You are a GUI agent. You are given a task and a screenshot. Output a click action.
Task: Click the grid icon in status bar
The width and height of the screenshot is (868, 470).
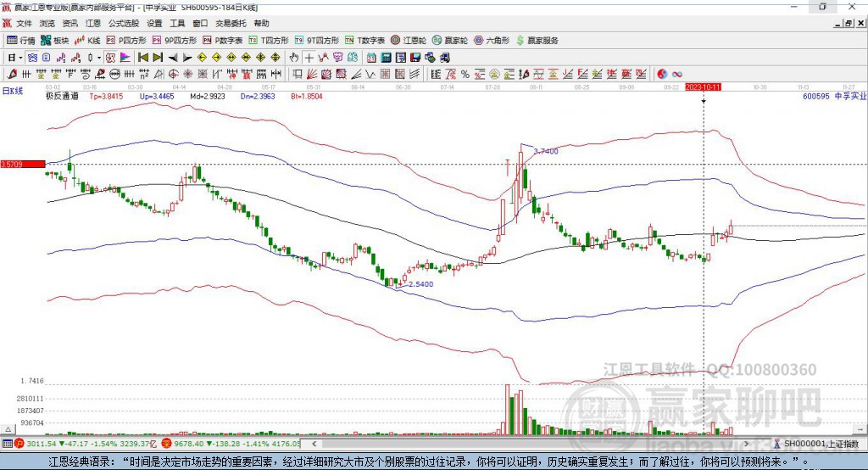click(x=7, y=444)
